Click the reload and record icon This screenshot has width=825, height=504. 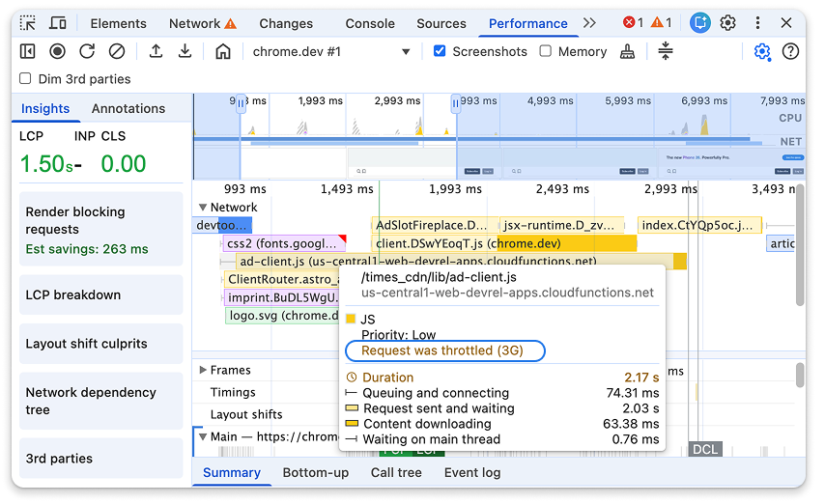click(87, 52)
